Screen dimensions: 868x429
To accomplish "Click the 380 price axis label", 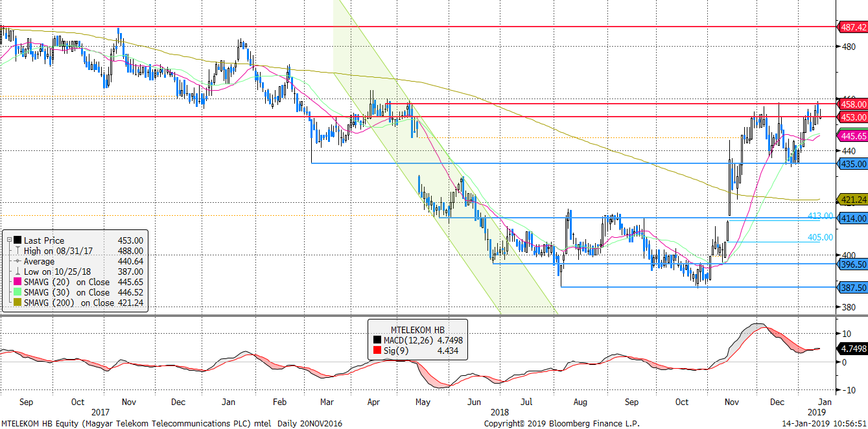I will click(x=849, y=307).
